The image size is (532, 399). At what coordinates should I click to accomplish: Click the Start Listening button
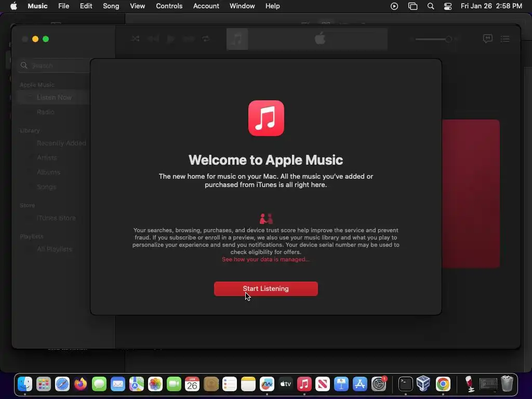tap(265, 289)
